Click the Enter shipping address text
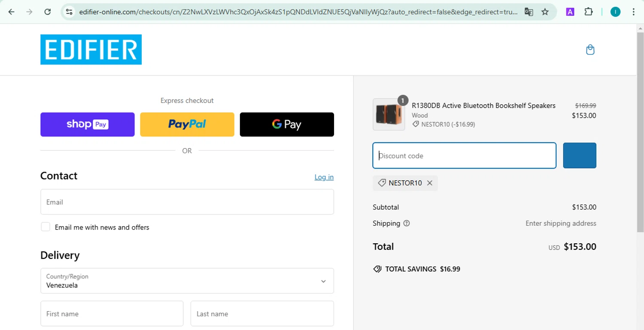 click(x=561, y=223)
